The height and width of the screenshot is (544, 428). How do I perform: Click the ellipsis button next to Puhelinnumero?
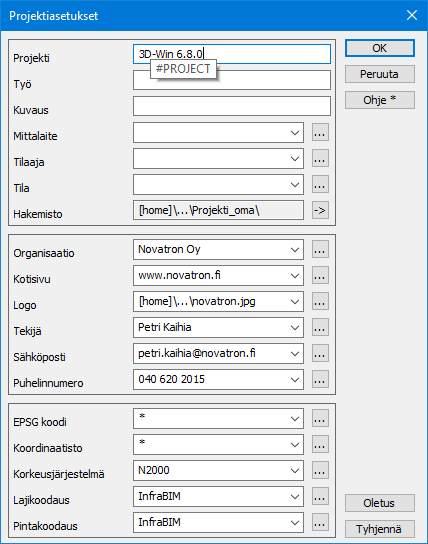pyautogui.click(x=320, y=379)
